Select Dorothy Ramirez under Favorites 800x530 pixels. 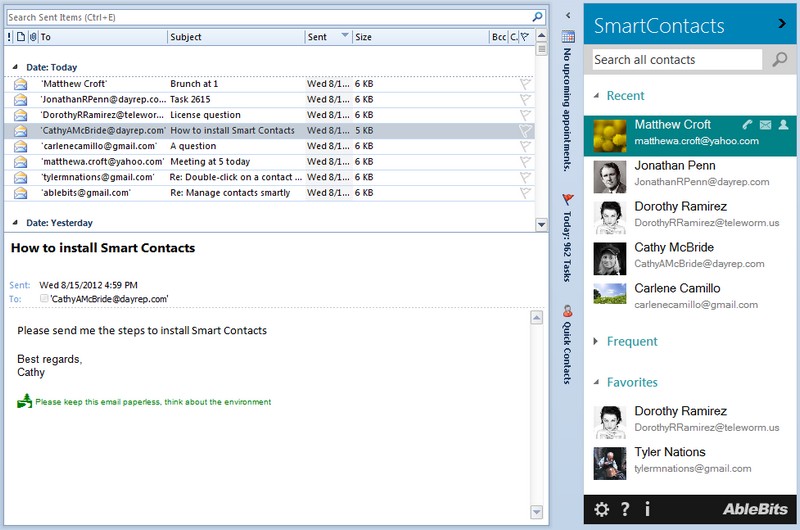(690, 422)
